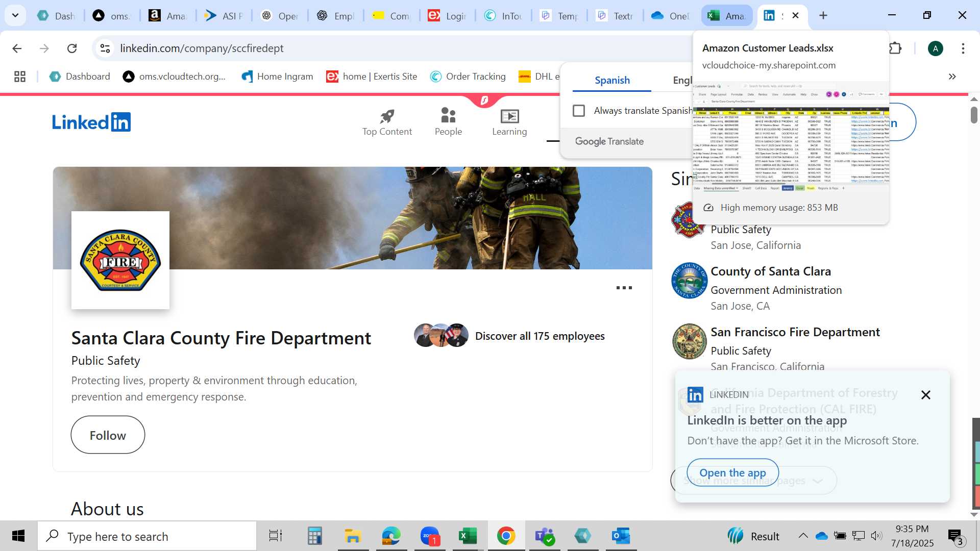The image size is (980, 551).
Task: Open home Exertis Site bookmark
Action: pyautogui.click(x=372, y=77)
